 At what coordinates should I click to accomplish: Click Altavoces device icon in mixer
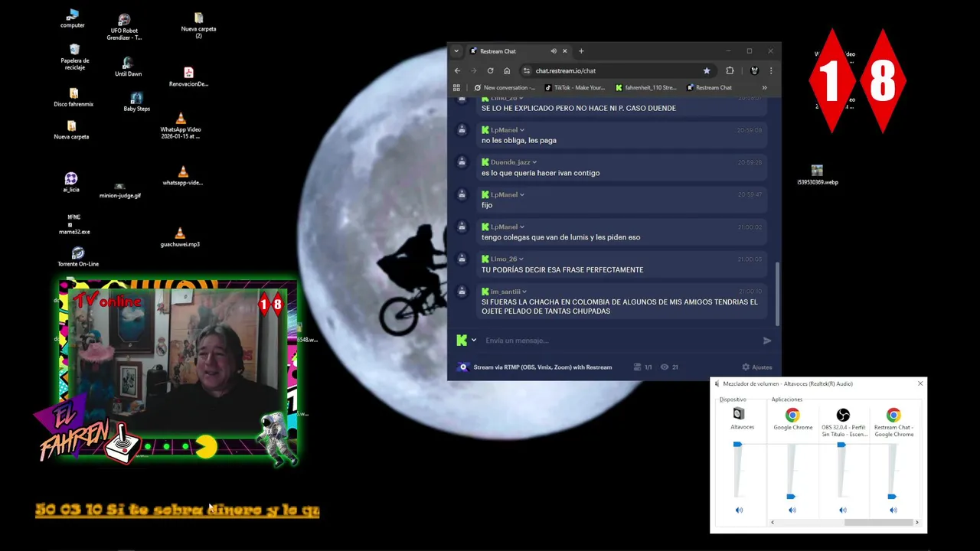[x=738, y=414]
